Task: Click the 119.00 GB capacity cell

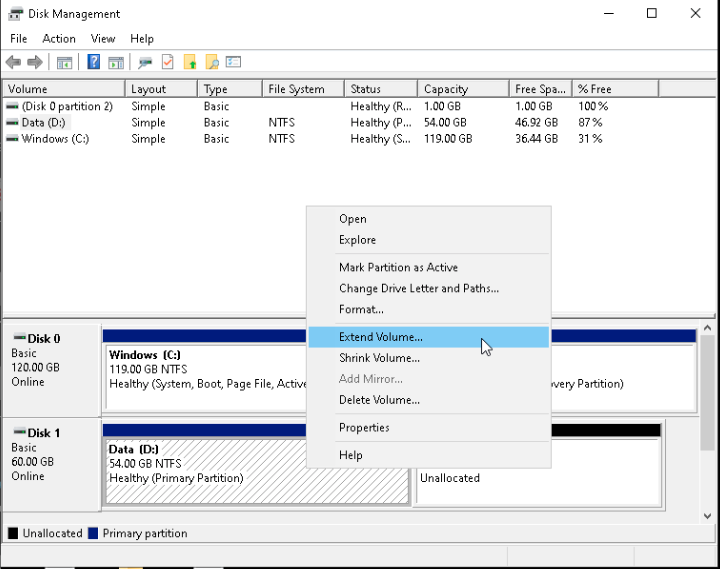Action: tap(448, 139)
